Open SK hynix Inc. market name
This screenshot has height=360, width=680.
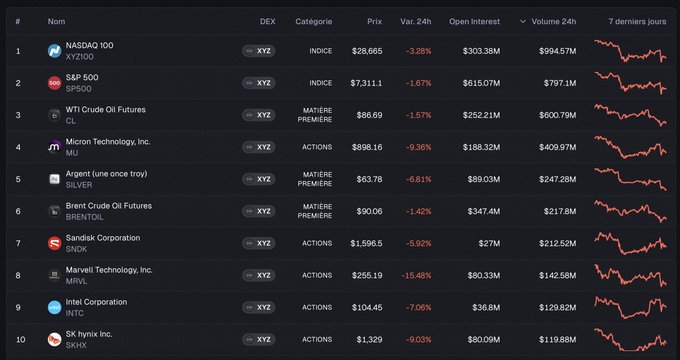pos(89,334)
